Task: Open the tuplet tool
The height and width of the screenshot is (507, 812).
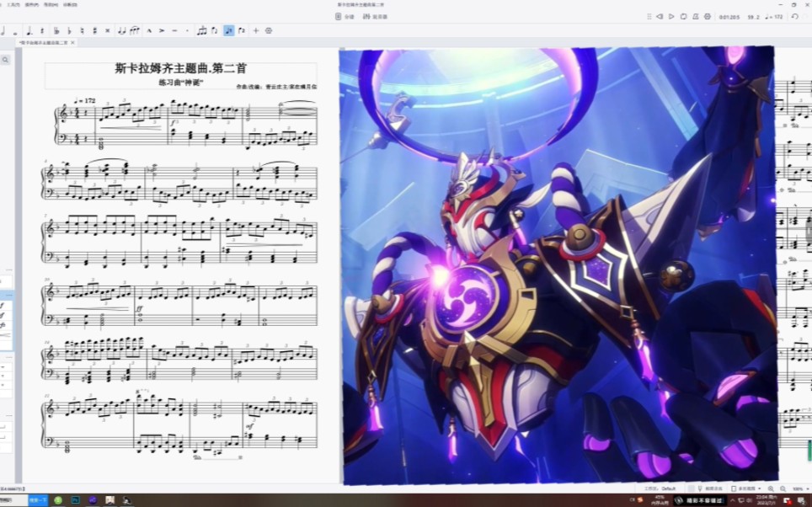Action: (x=202, y=31)
